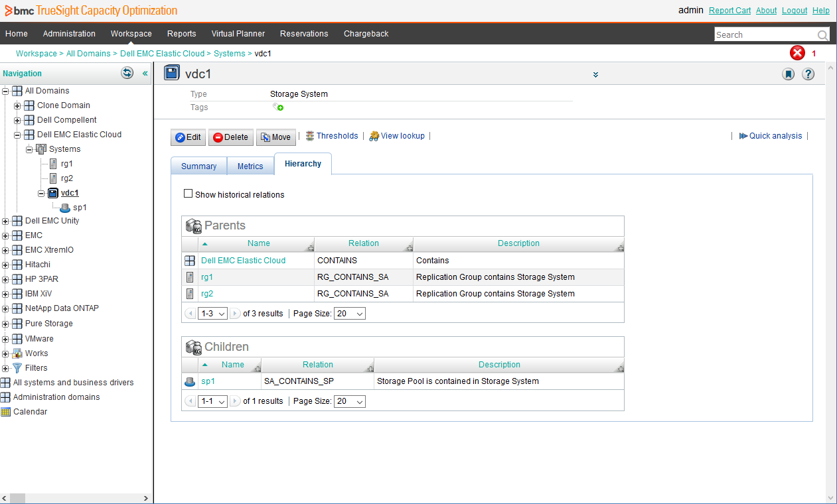Open the help question mark icon
Screen dimensions: 837x504
(x=808, y=74)
